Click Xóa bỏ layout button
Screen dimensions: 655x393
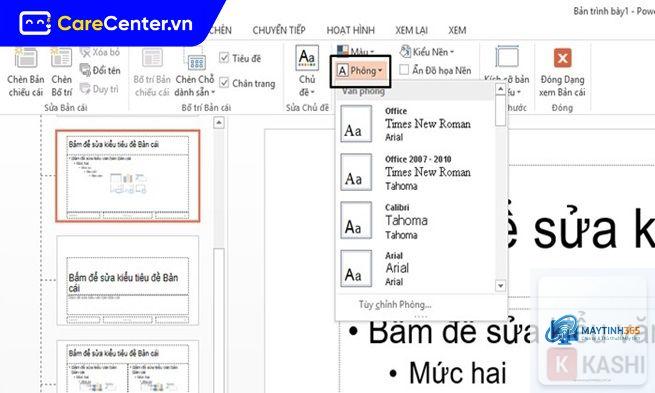99,52
